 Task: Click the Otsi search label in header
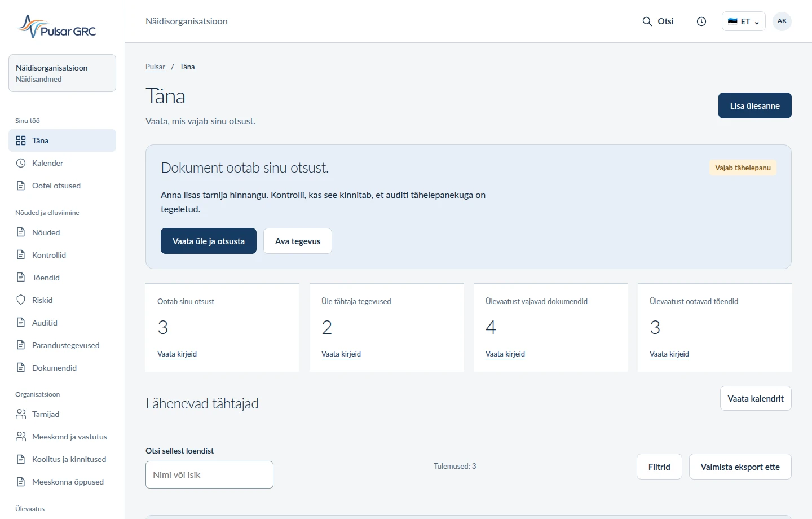(x=665, y=21)
